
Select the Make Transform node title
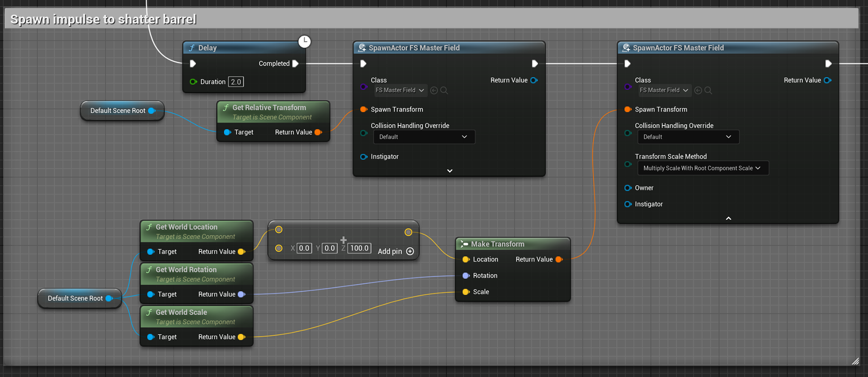(498, 244)
